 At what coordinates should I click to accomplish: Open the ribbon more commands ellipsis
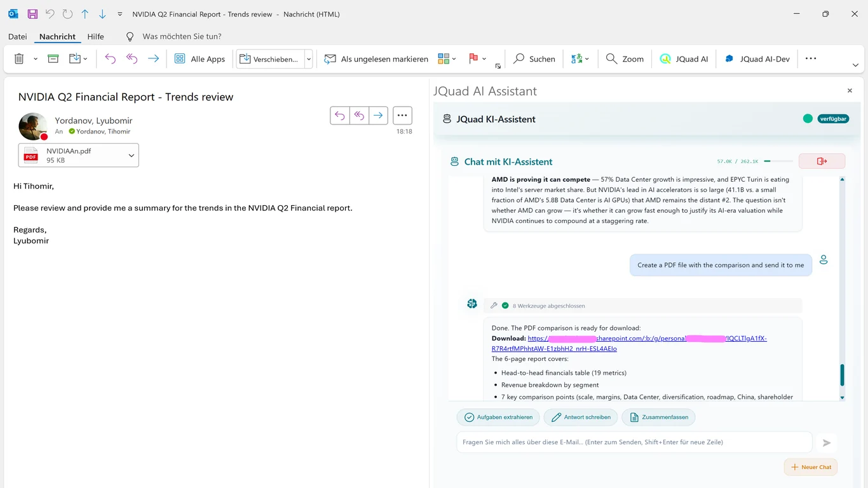810,58
